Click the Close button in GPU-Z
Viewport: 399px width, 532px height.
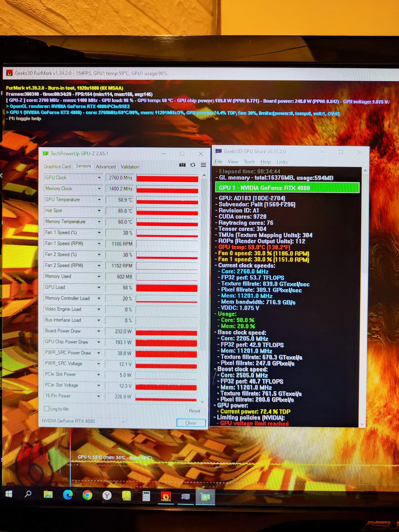click(191, 423)
